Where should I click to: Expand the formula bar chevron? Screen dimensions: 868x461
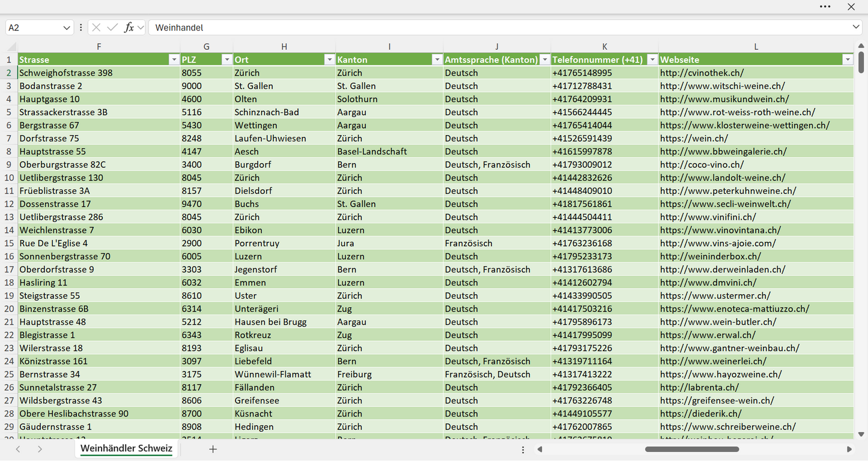point(856,28)
